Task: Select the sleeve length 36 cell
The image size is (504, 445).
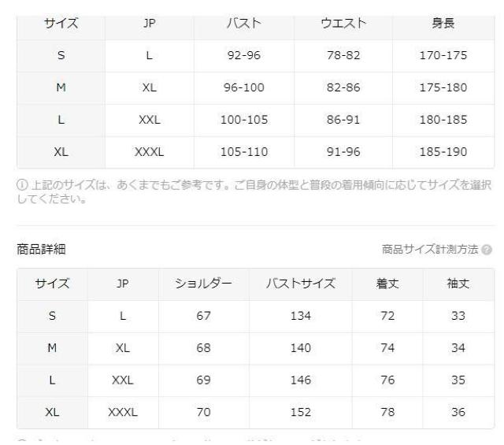Action: (458, 412)
